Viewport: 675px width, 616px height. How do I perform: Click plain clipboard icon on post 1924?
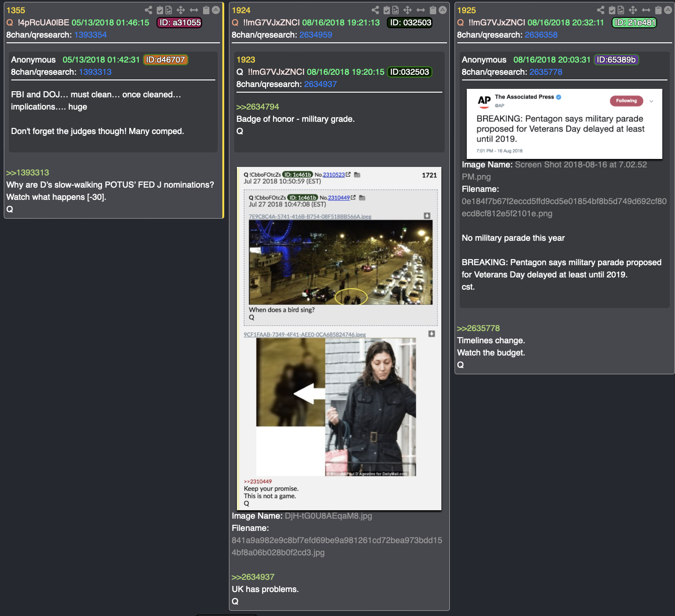pyautogui.click(x=433, y=10)
